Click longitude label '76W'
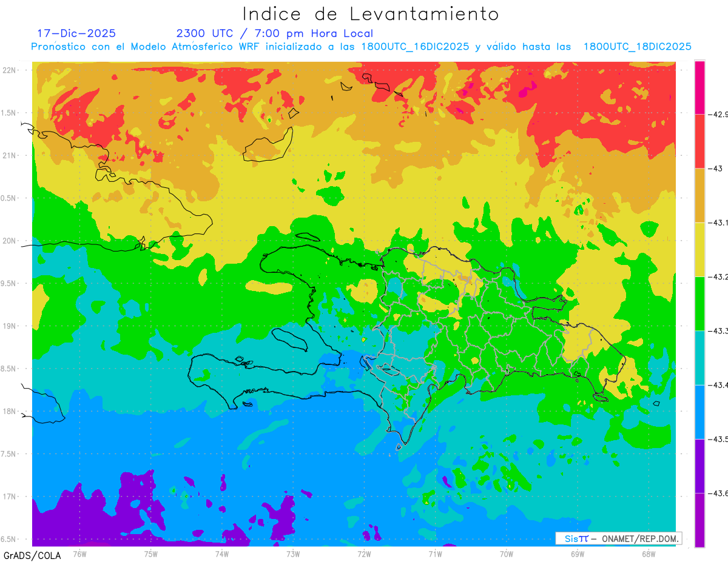Screen dimensions: 728x562 (79, 554)
